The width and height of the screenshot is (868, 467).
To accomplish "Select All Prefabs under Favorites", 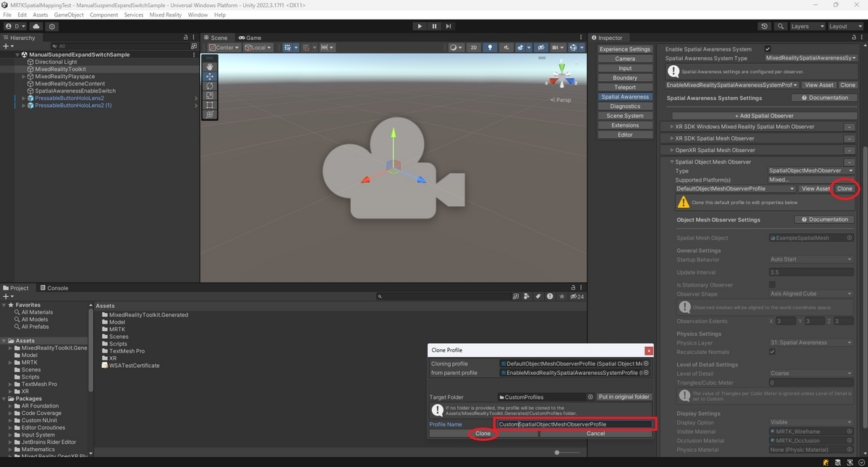I will tap(35, 327).
